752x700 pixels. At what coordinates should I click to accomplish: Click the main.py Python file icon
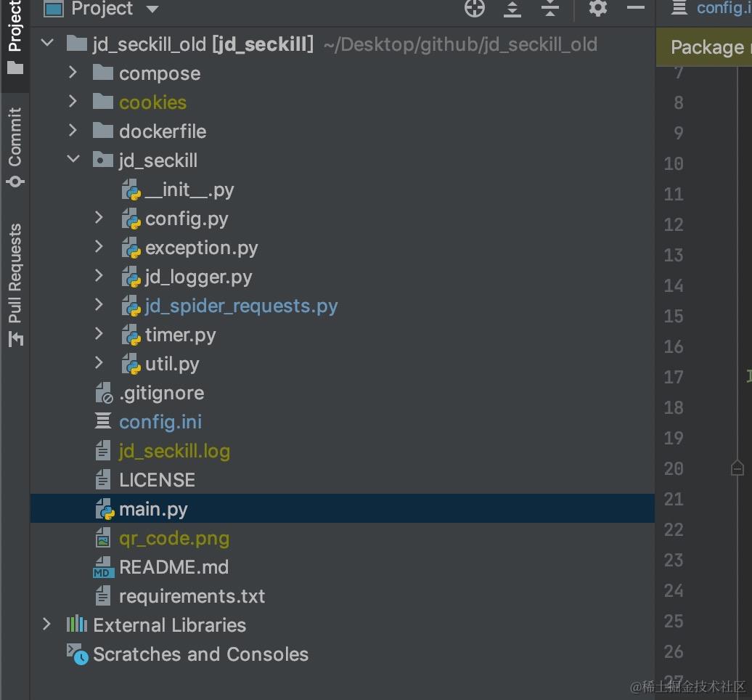click(x=105, y=509)
